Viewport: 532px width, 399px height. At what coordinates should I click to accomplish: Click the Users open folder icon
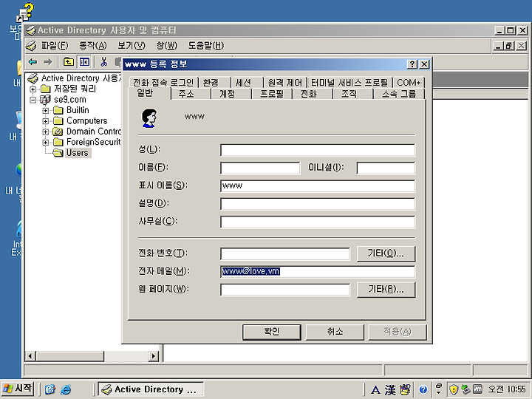[x=58, y=153]
